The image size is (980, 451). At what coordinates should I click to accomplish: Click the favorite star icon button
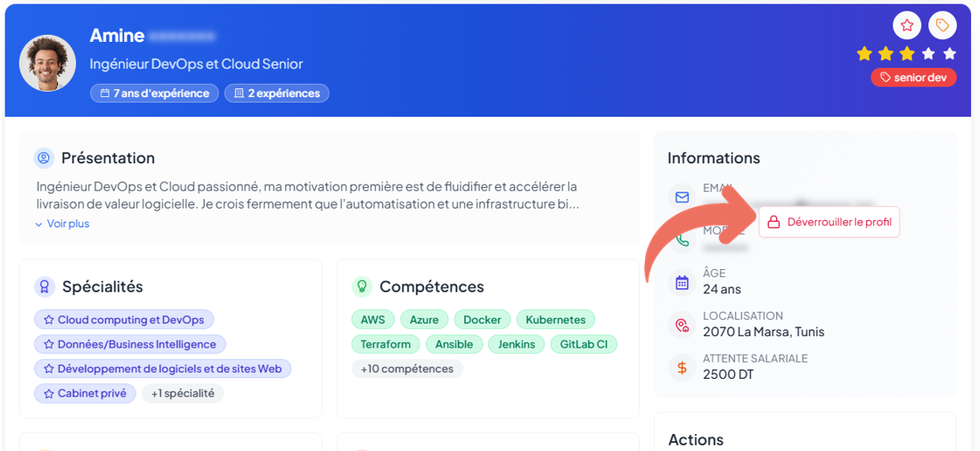tap(906, 25)
